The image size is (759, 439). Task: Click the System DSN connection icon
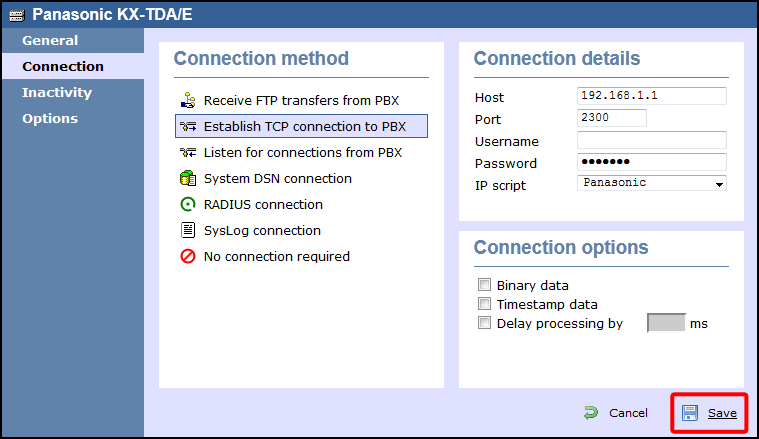pyautogui.click(x=187, y=179)
